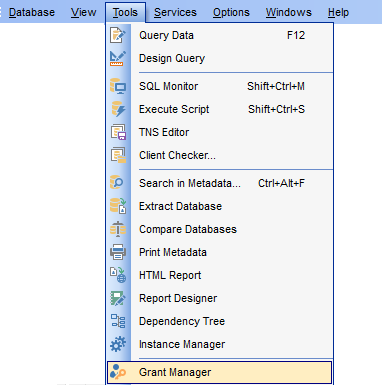Choose Print Metadata menu entry
Image resolution: width=382 pixels, height=385 pixels.
point(219,252)
